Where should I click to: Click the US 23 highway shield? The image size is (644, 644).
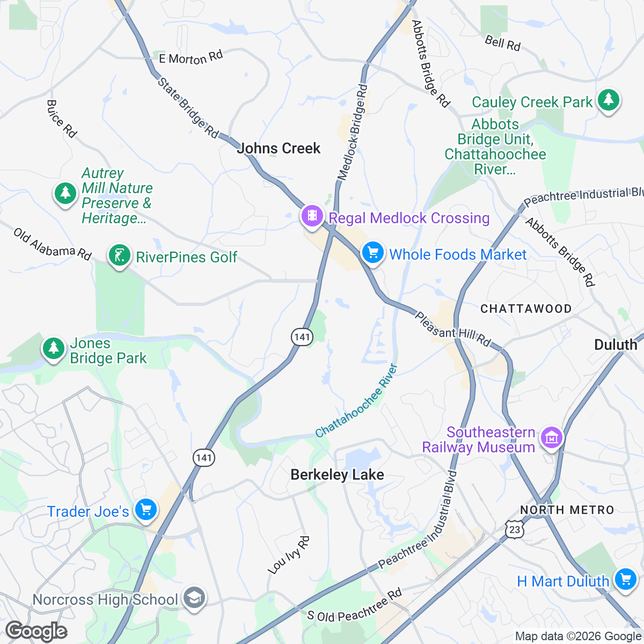click(515, 529)
